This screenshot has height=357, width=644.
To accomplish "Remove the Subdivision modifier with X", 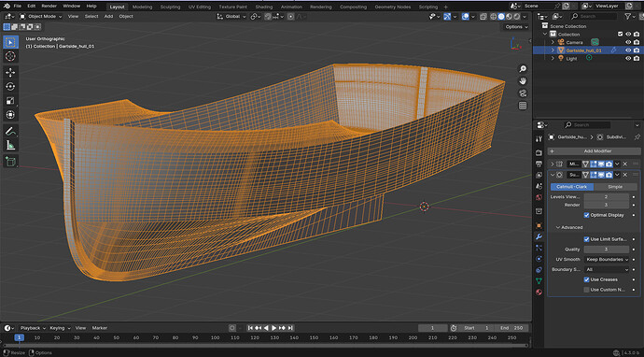I will point(625,175).
